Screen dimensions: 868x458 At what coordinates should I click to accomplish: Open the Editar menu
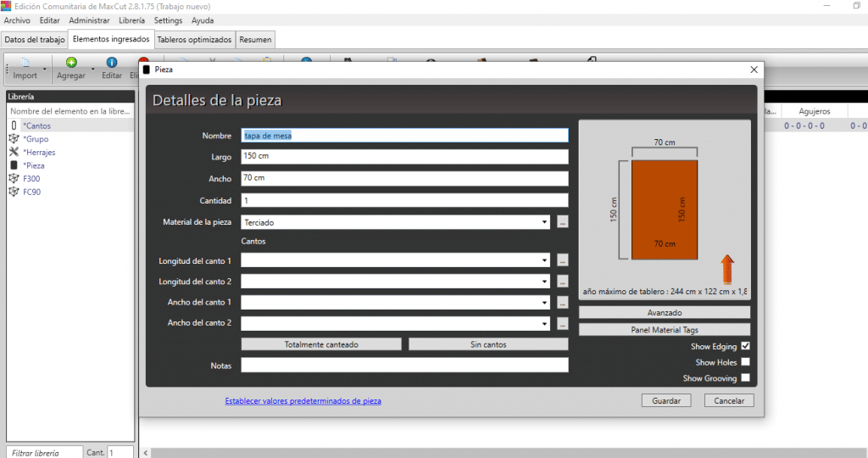coord(49,20)
